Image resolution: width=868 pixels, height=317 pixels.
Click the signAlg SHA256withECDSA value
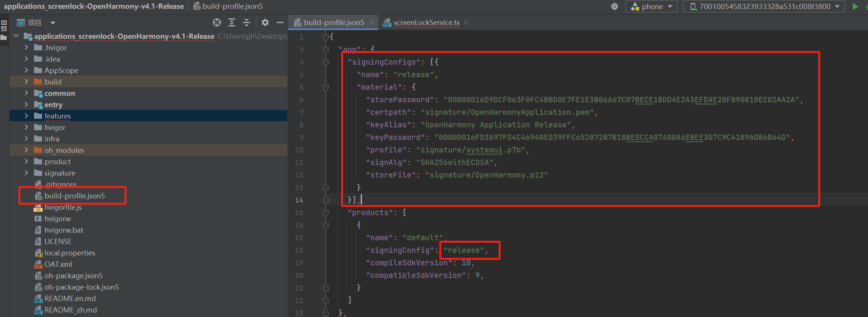tap(455, 162)
